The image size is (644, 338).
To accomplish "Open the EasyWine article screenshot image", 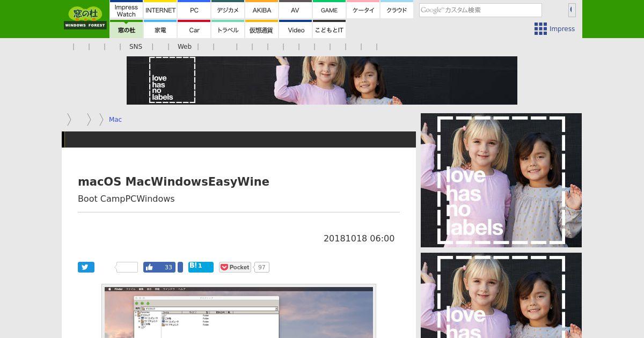I will pos(239,312).
